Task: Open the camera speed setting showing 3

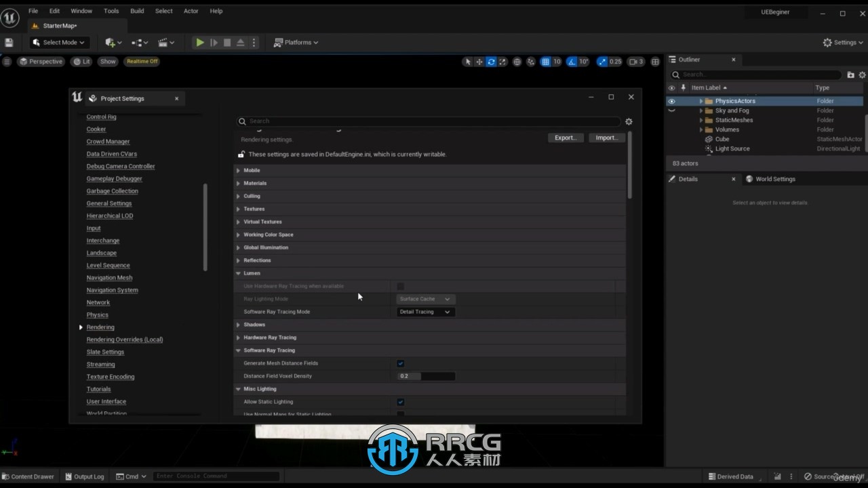Action: [636, 62]
